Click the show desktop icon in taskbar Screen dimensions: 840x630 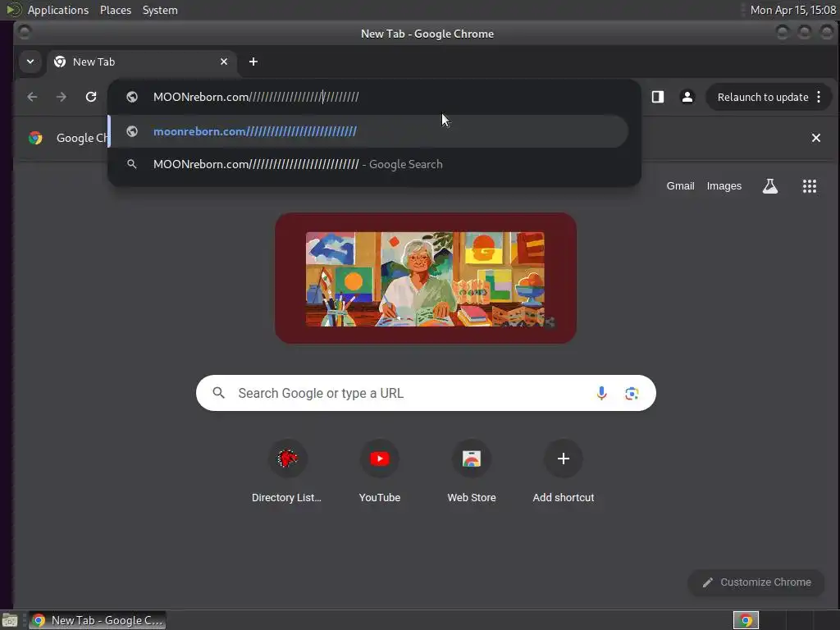pyautogui.click(x=10, y=620)
